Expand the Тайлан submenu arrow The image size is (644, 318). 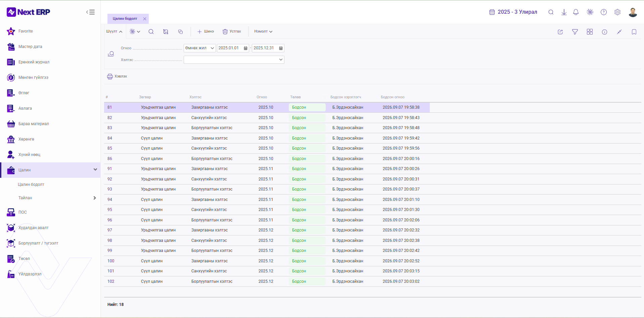95,198
